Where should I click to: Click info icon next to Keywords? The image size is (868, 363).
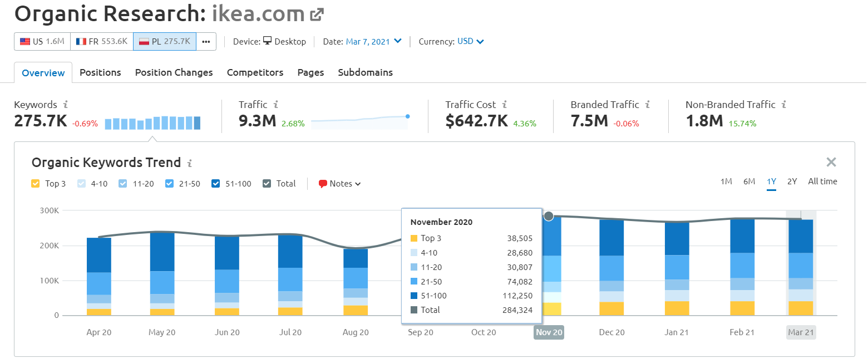(66, 104)
